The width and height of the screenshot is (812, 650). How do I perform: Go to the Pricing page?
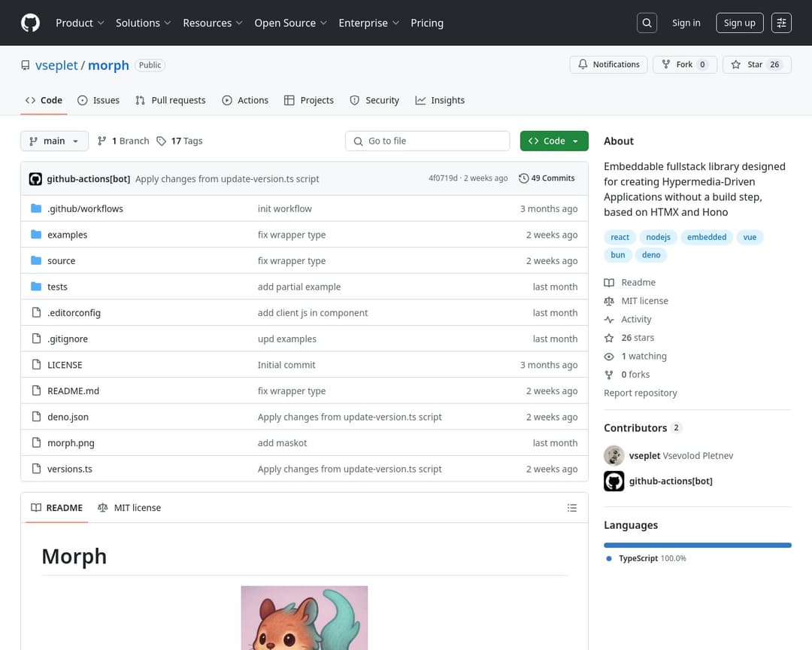(427, 23)
